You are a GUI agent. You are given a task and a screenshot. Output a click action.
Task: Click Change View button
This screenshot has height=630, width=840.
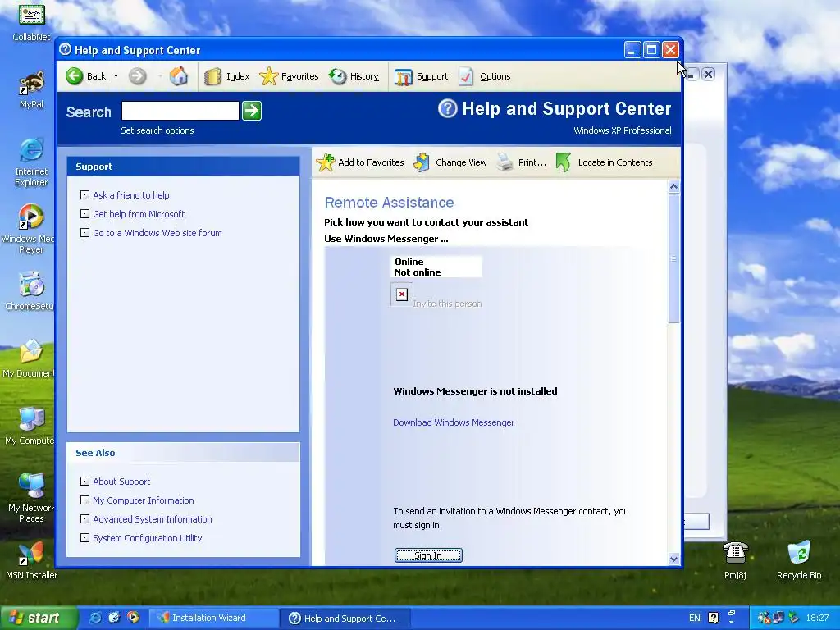click(450, 162)
